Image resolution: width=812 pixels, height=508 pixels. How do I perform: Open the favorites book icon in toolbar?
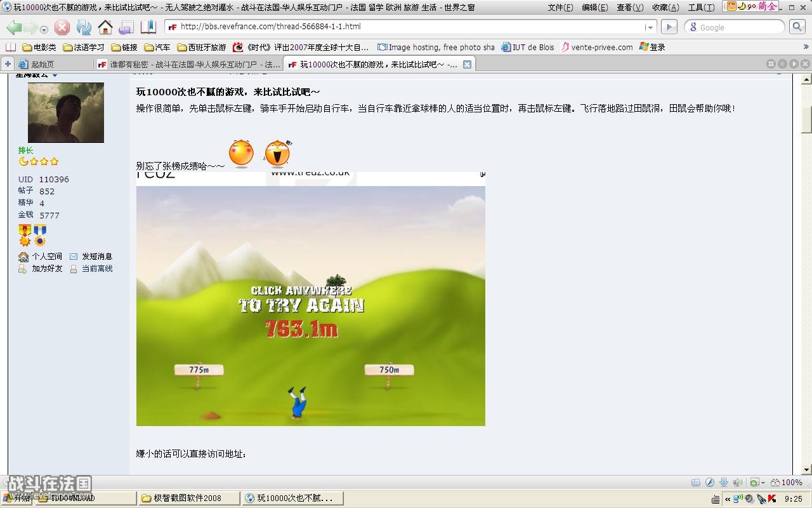tap(148, 27)
